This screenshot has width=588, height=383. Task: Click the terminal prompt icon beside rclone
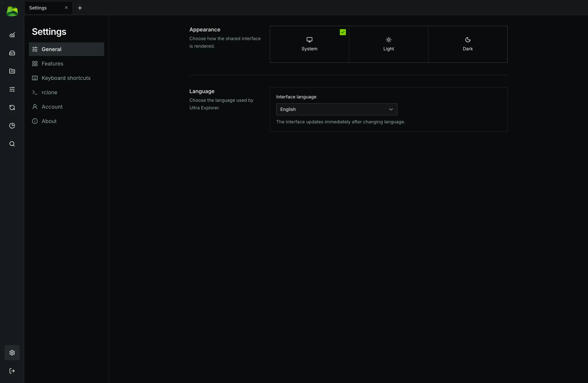(35, 92)
